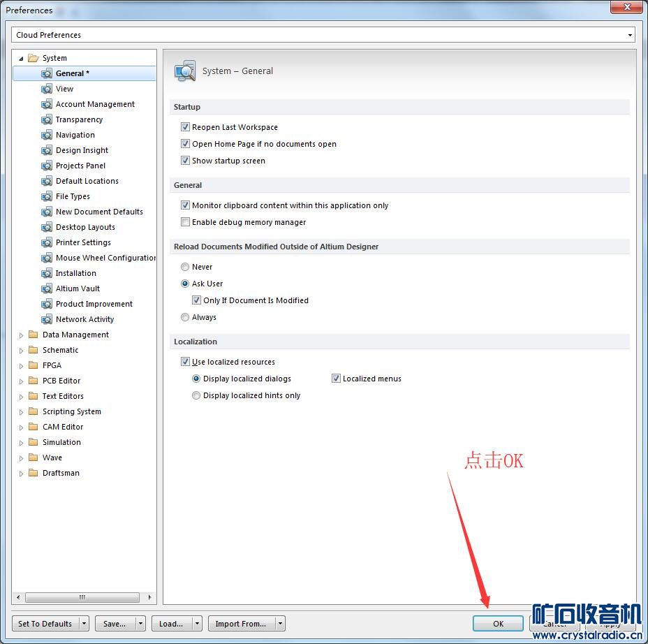648x644 pixels.
Task: Click the Projects Panel page icon
Action: coord(47,166)
